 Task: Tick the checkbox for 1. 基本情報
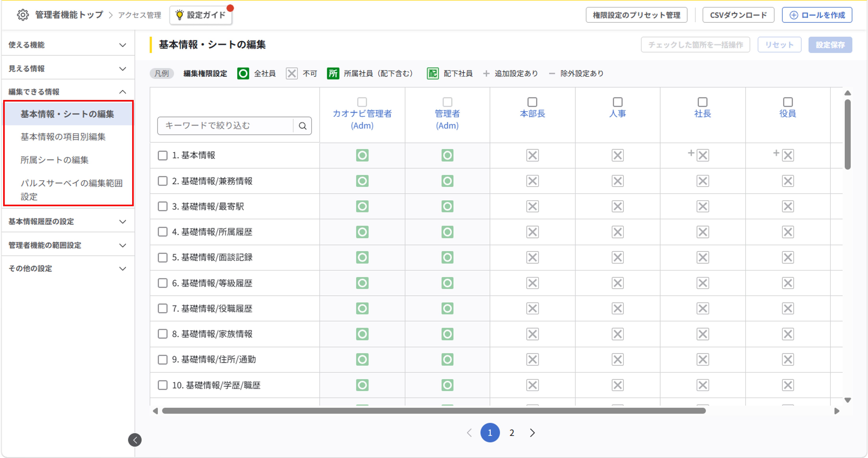163,155
